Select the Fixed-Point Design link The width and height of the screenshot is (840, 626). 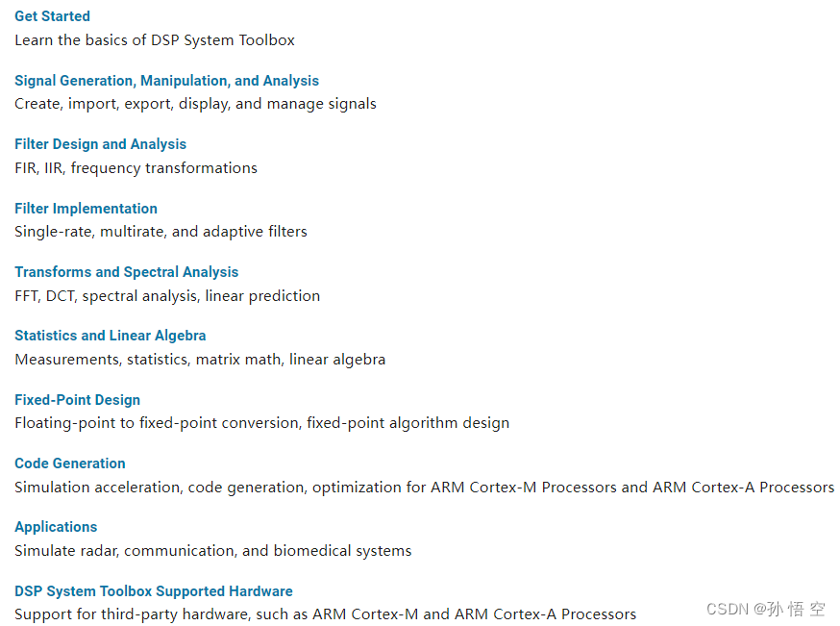tap(77, 400)
